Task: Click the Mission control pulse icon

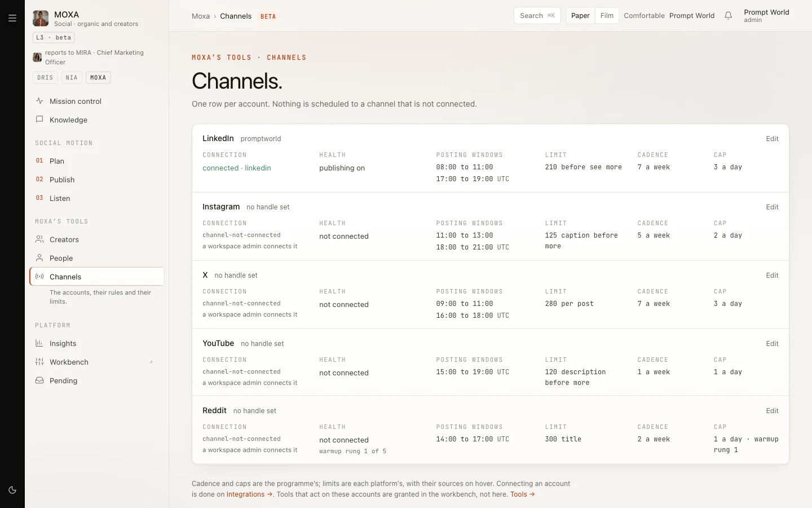Action: tap(39, 101)
